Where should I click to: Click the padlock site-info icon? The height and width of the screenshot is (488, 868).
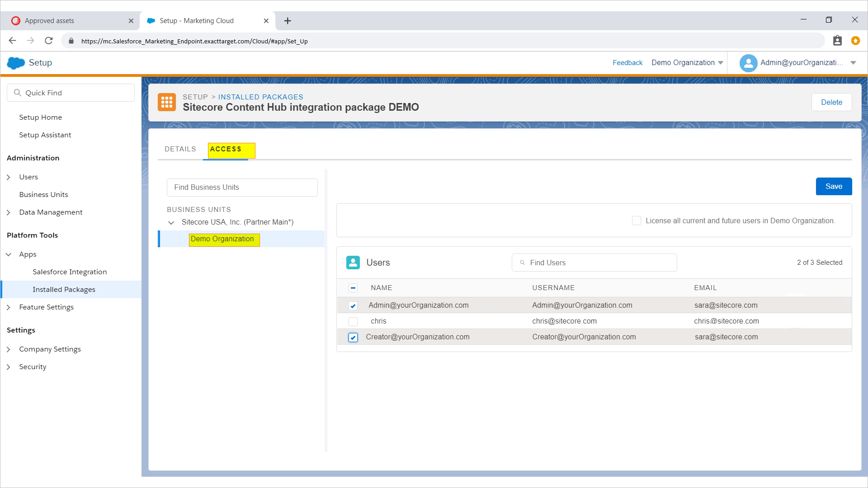coord(71,41)
